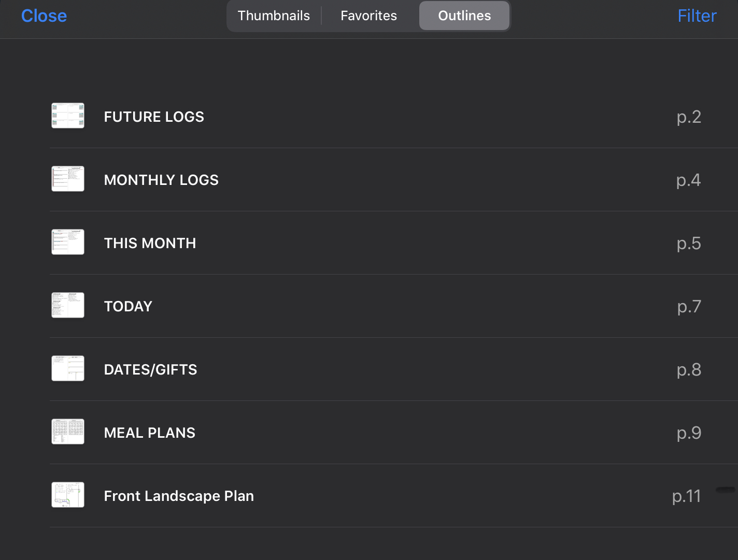Close the outline panel
Image resolution: width=738 pixels, height=560 pixels.
tap(44, 16)
